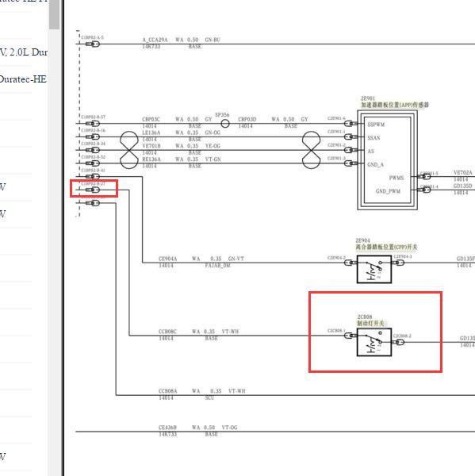The height and width of the screenshot is (476, 475).
Task: Click wire label 'VE702A'
Action: pos(463,172)
